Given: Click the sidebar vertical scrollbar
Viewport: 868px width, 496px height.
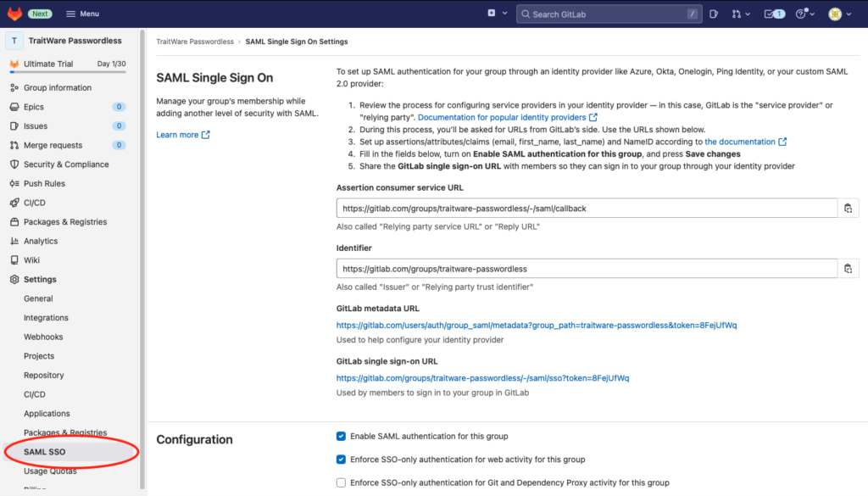Looking at the screenshot, I should [x=142, y=260].
